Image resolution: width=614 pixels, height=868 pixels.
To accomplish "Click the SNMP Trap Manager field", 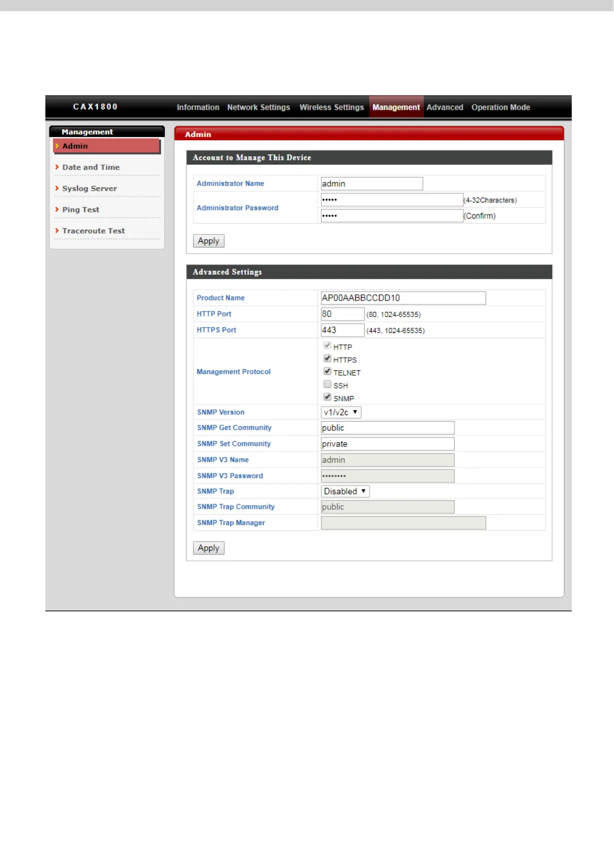I will pyautogui.click(x=403, y=523).
